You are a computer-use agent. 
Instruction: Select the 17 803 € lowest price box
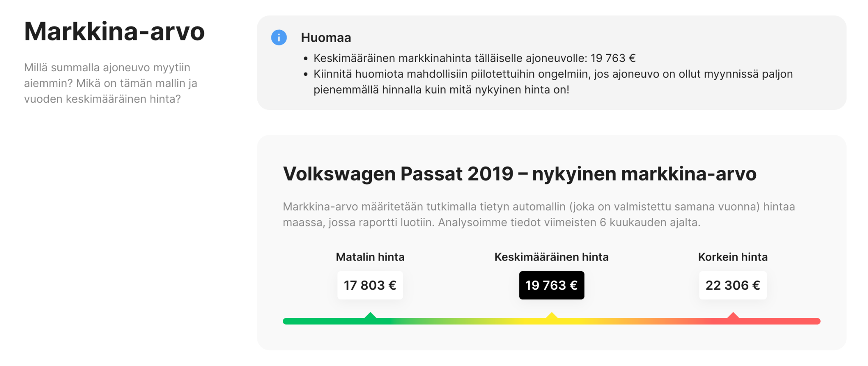[x=370, y=285]
